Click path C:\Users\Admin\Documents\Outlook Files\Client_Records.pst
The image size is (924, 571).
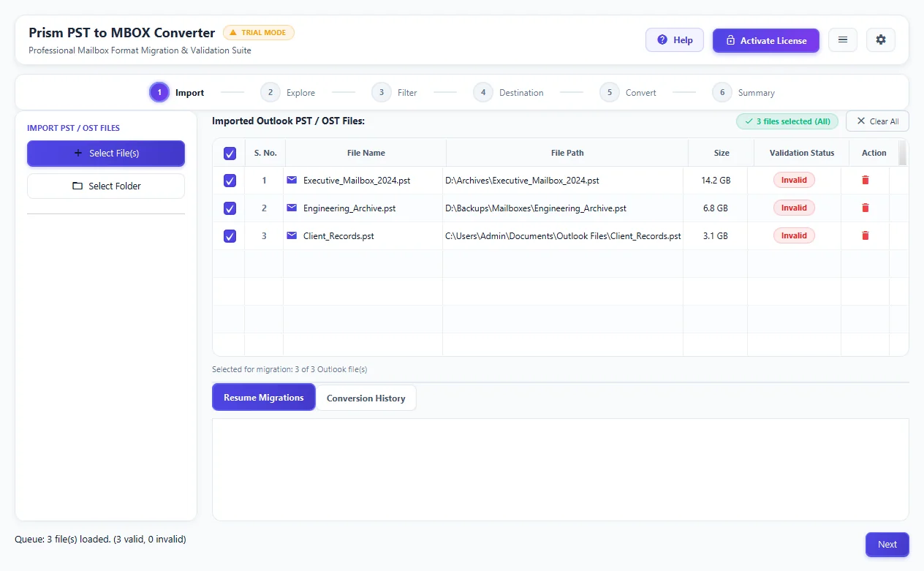click(563, 235)
